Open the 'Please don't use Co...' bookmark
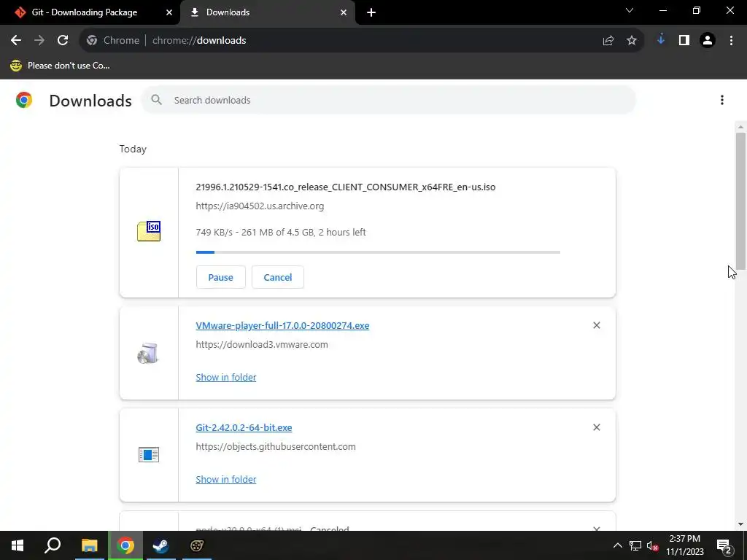The height and width of the screenshot is (560, 747). tap(60, 66)
